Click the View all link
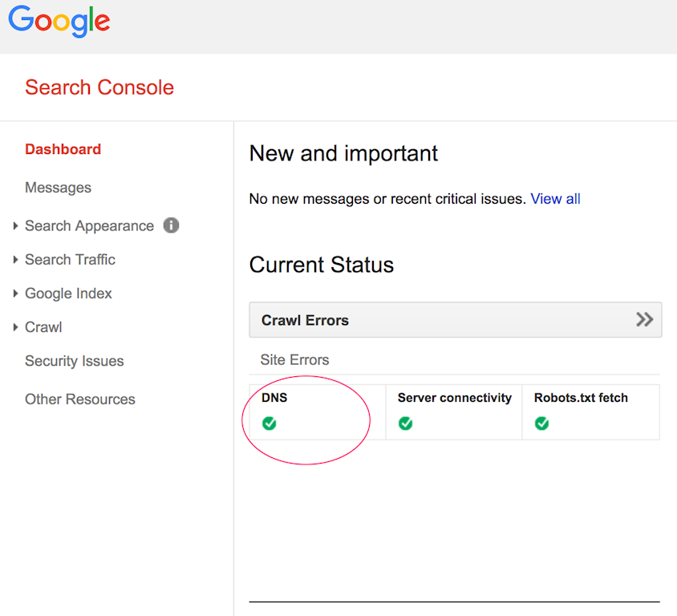This screenshot has width=677, height=616. click(x=555, y=199)
